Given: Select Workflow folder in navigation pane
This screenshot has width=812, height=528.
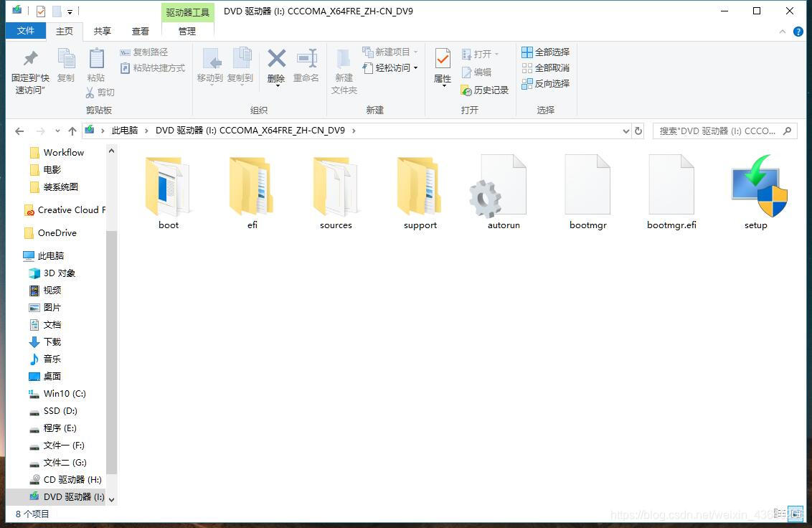Looking at the screenshot, I should (63, 152).
